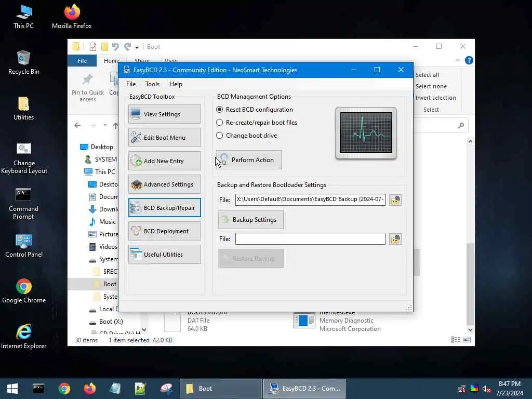The height and width of the screenshot is (399, 532).
Task: Go up one folder level in Explorer
Action: (x=115, y=125)
